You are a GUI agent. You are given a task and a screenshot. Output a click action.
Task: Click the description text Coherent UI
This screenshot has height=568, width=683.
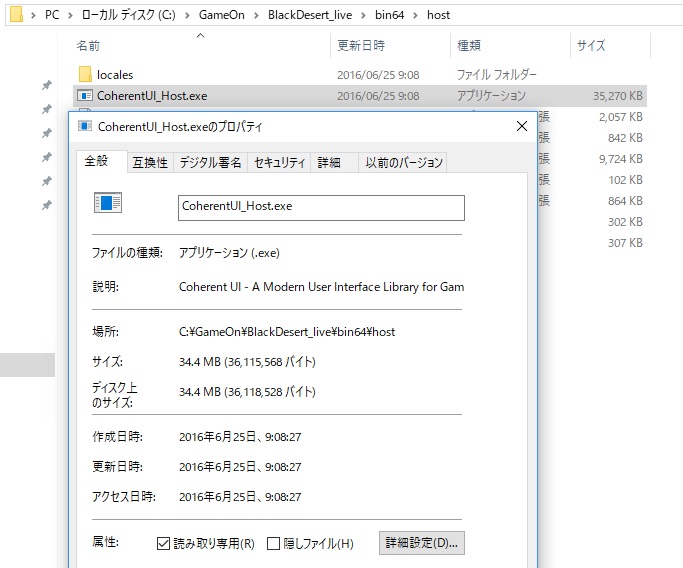[x=321, y=287]
